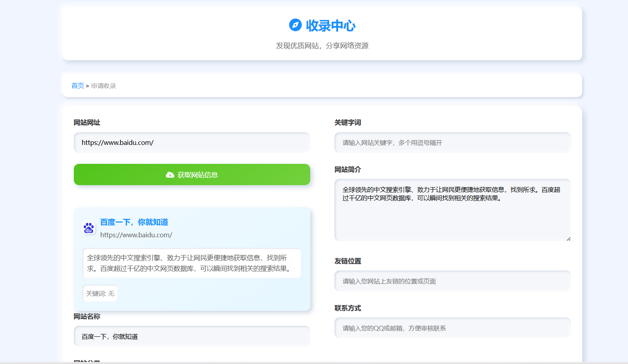Click the textarea resize handle in 网站简介
This screenshot has width=628, height=364.
568,238
